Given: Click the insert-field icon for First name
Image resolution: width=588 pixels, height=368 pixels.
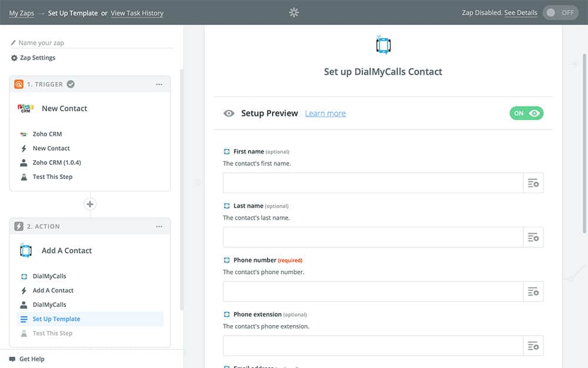Looking at the screenshot, I should [533, 183].
